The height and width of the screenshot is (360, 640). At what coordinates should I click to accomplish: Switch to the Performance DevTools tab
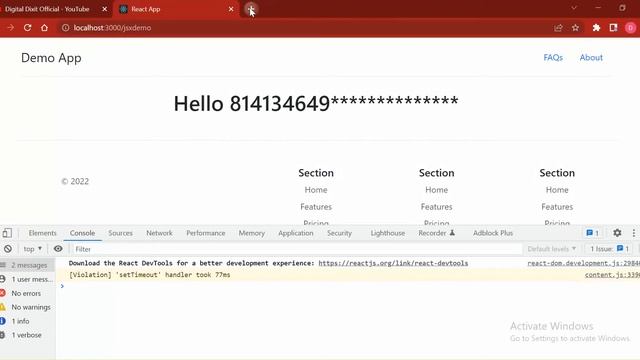click(x=206, y=233)
